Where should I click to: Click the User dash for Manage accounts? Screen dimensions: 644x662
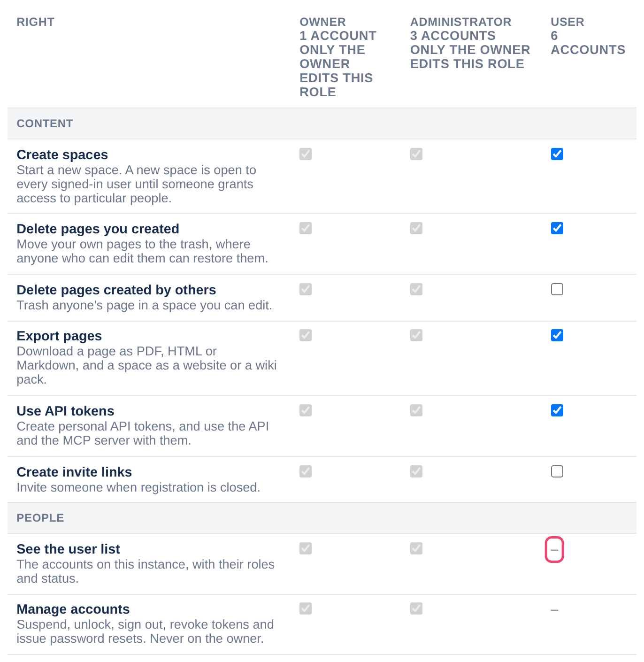coord(554,610)
